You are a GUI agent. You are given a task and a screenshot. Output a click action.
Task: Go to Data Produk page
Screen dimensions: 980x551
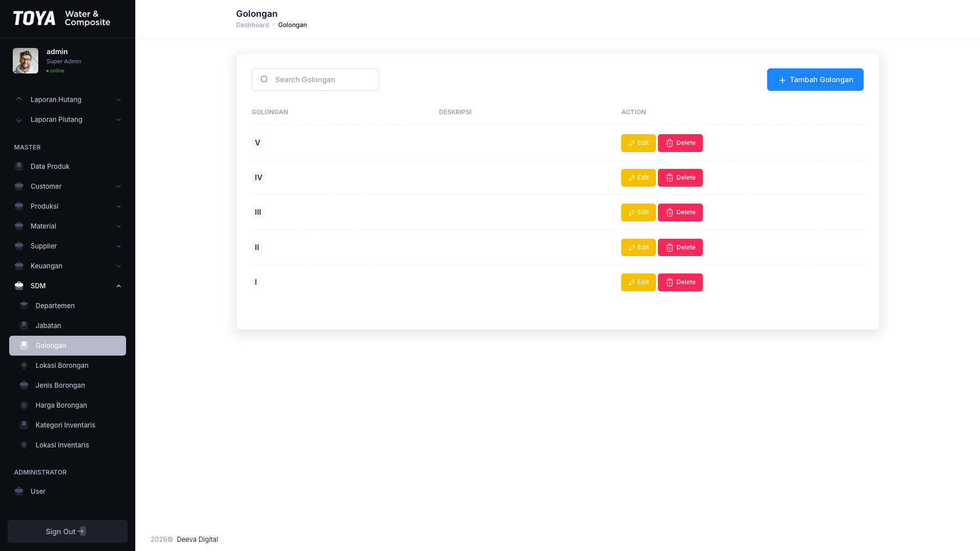(67, 166)
